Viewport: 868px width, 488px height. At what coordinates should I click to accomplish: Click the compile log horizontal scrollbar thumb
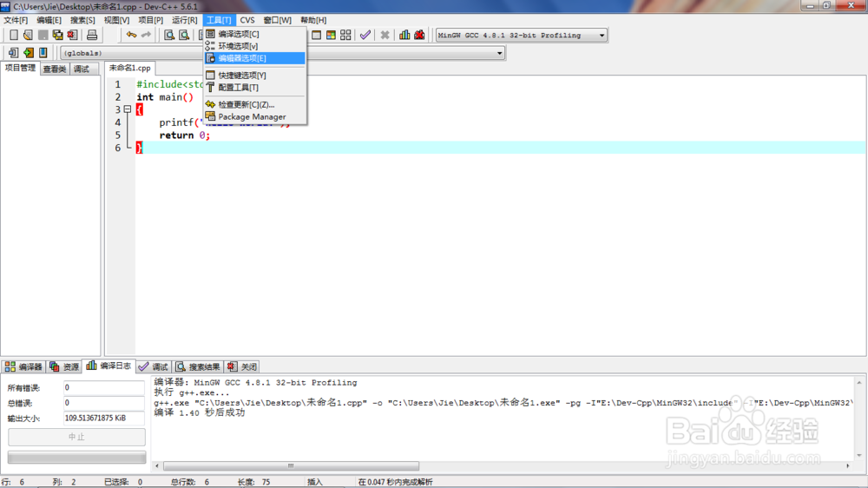coord(291,465)
